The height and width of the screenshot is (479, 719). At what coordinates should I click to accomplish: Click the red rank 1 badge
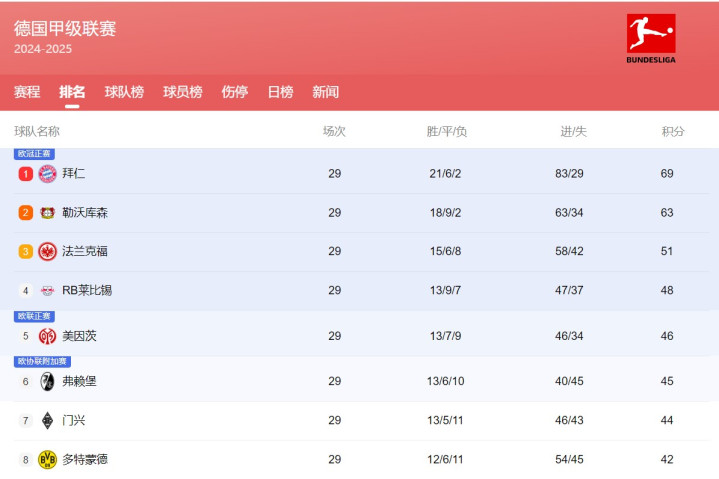[26, 174]
